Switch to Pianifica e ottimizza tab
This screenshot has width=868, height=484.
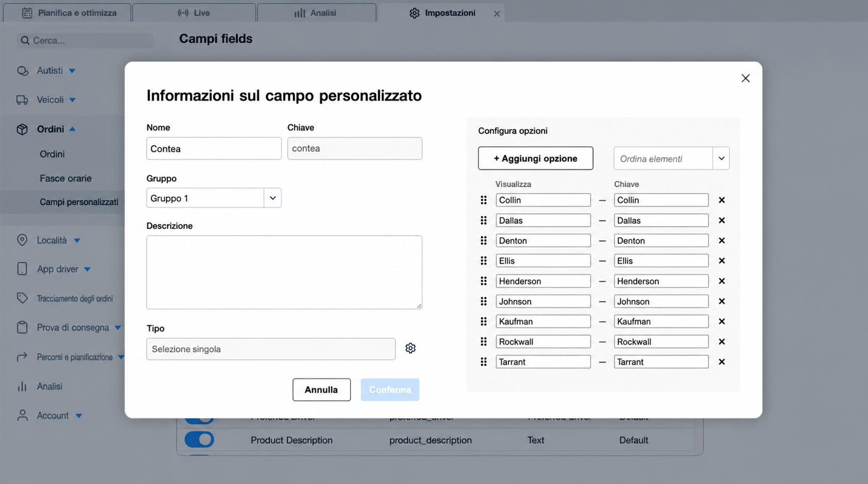67,13
